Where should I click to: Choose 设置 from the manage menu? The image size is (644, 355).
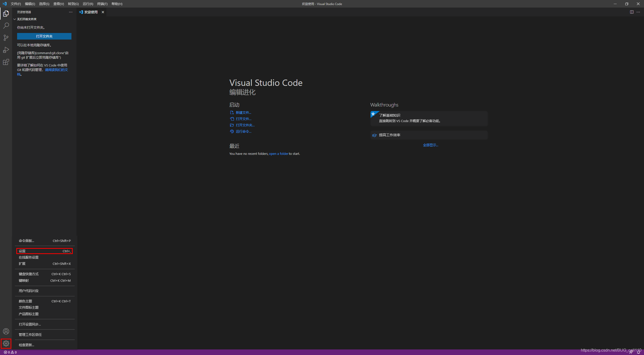click(x=45, y=251)
